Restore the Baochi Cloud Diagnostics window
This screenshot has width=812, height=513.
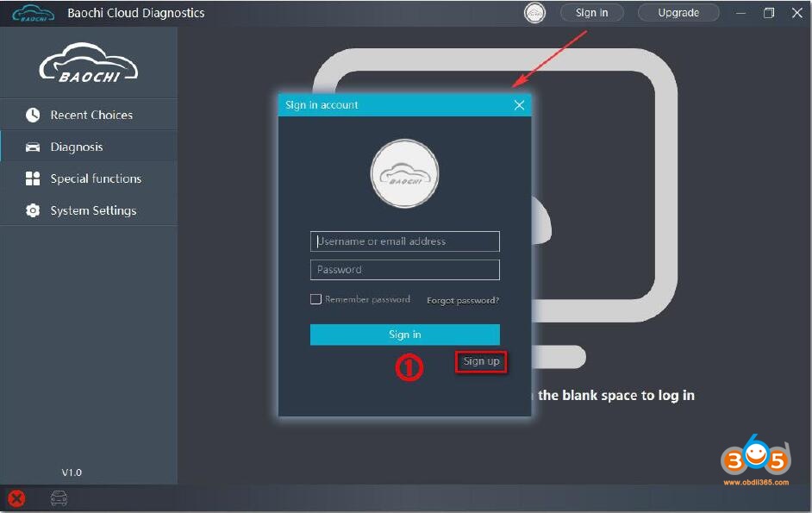coord(769,13)
